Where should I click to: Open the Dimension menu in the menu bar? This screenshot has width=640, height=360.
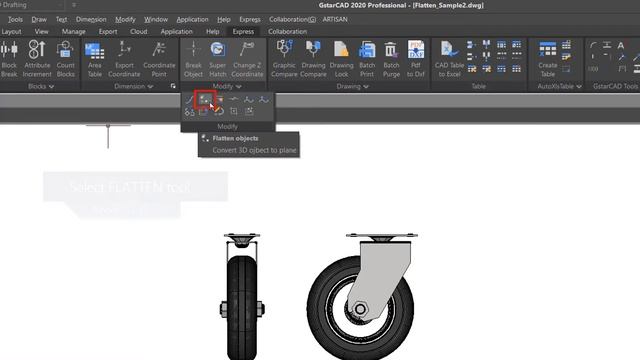91,19
